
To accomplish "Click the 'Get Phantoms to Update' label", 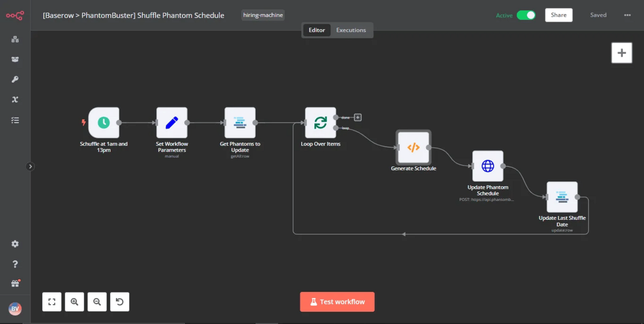I will click(240, 147).
